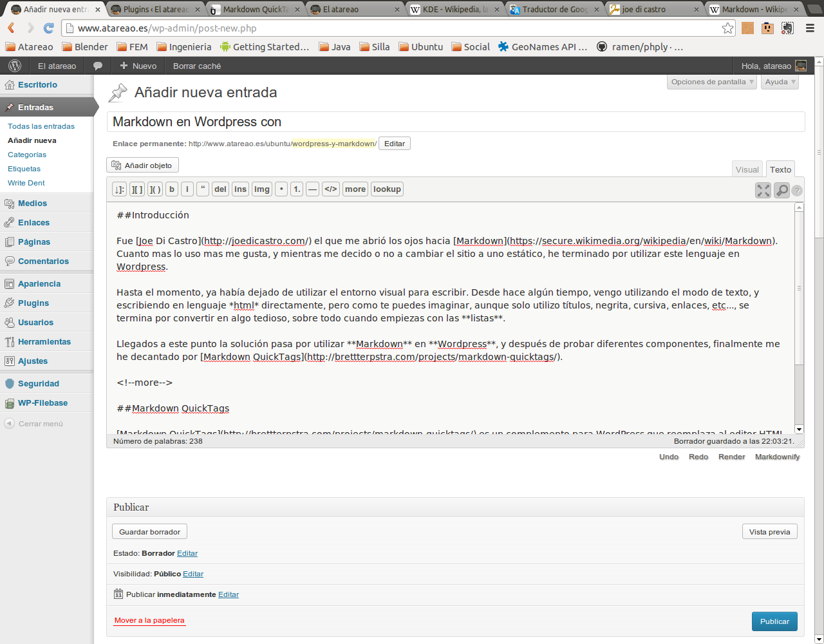Bookmark the page with the star icon
The height and width of the screenshot is (644, 824).
point(727,28)
